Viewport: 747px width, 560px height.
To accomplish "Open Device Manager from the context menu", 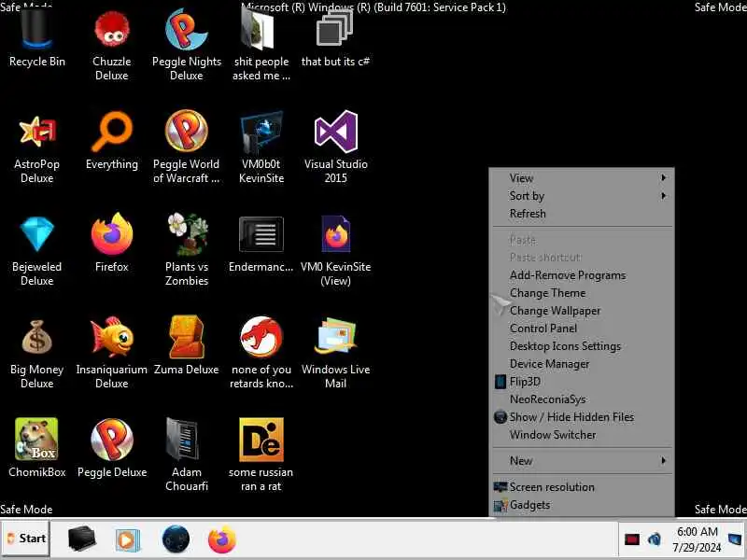I will point(582,364).
